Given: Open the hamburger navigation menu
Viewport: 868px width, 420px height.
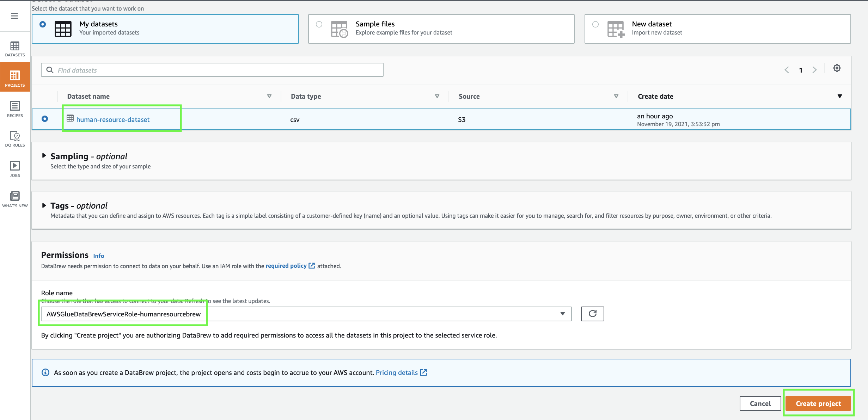Looking at the screenshot, I should tap(14, 16).
